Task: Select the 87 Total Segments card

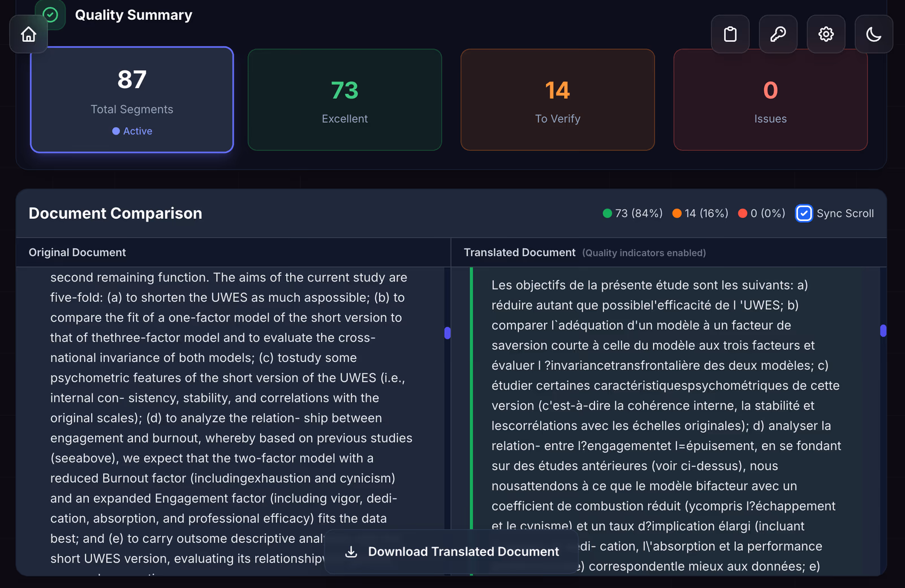Action: [132, 100]
